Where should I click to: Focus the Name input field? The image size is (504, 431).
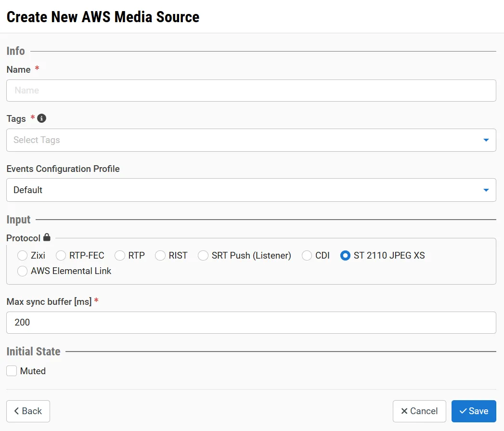click(251, 91)
